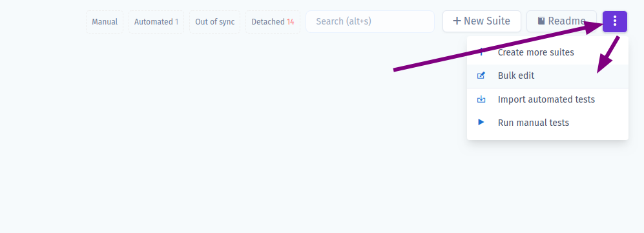Click the Automated count number 1
Viewport: 644px width, 233px height.
[x=176, y=22]
